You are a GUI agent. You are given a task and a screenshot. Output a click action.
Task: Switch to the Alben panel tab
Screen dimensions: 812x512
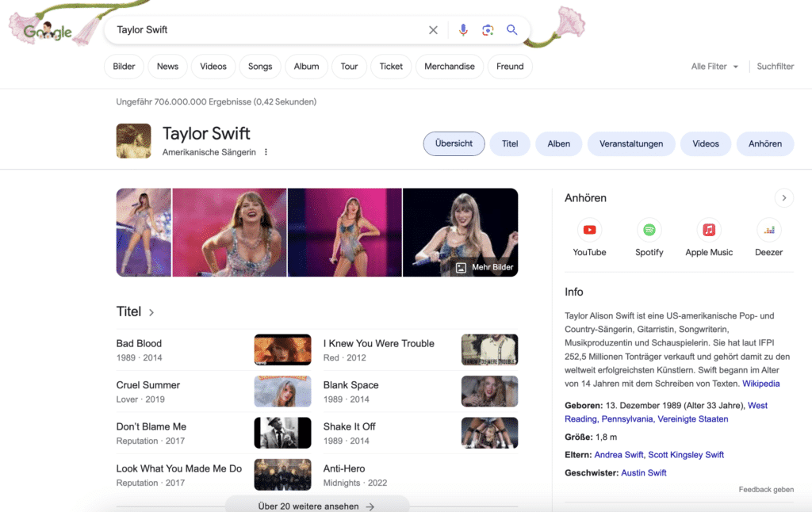(x=559, y=143)
